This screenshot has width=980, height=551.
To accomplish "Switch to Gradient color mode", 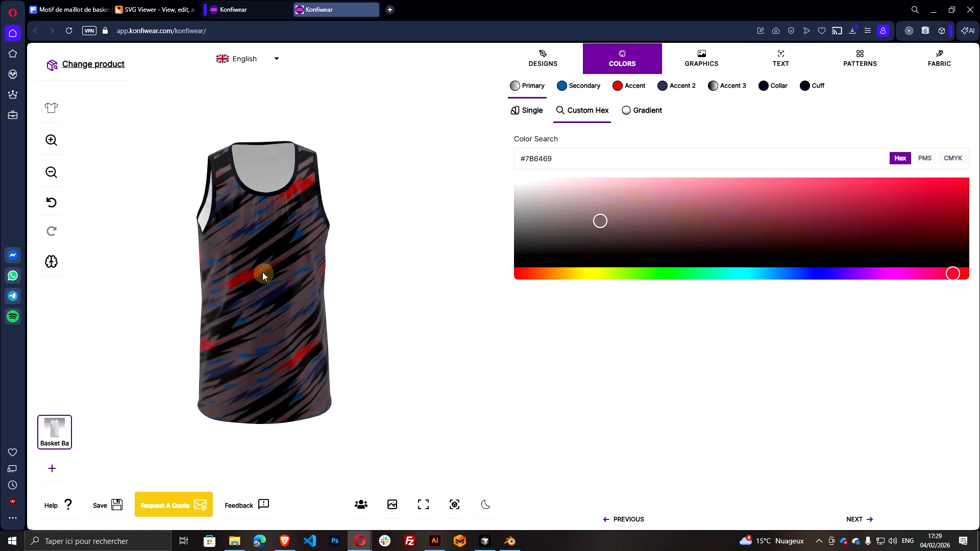I will click(642, 110).
